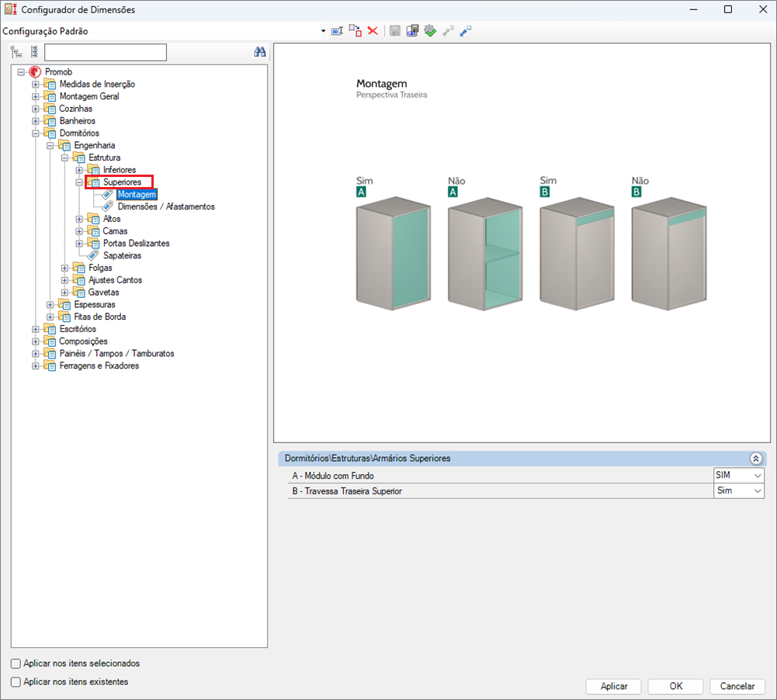Check the 'Aplicar nos itens existentes' option
The height and width of the screenshot is (700, 777).
[x=16, y=681]
